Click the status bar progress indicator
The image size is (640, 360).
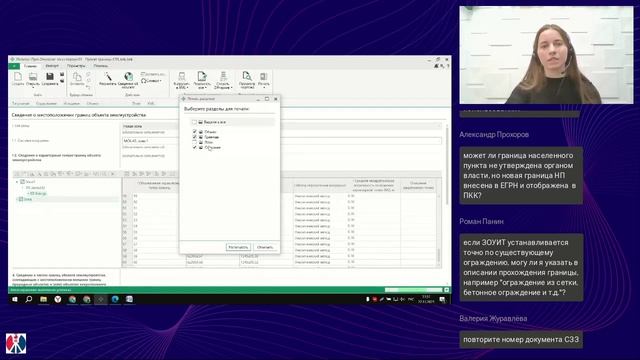413,290
